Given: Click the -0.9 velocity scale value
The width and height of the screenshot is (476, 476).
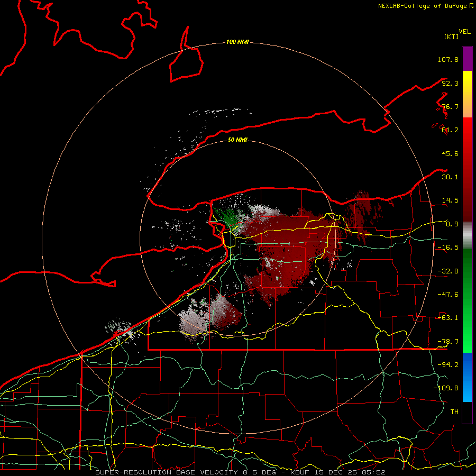Looking at the screenshot, I should pyautogui.click(x=450, y=224).
